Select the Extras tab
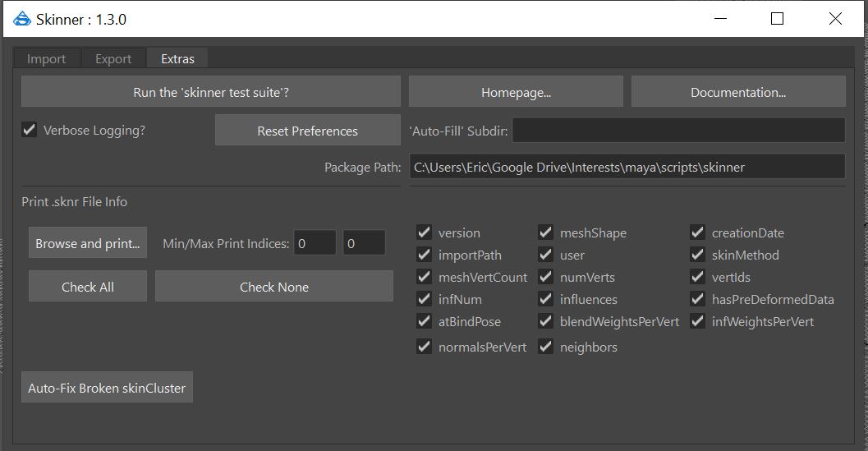 coord(177,58)
